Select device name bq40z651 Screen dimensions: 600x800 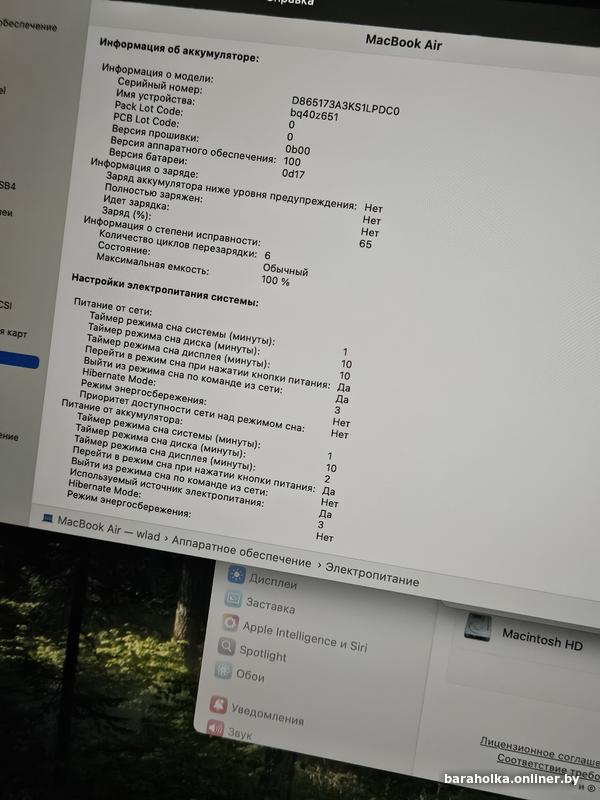[314, 115]
